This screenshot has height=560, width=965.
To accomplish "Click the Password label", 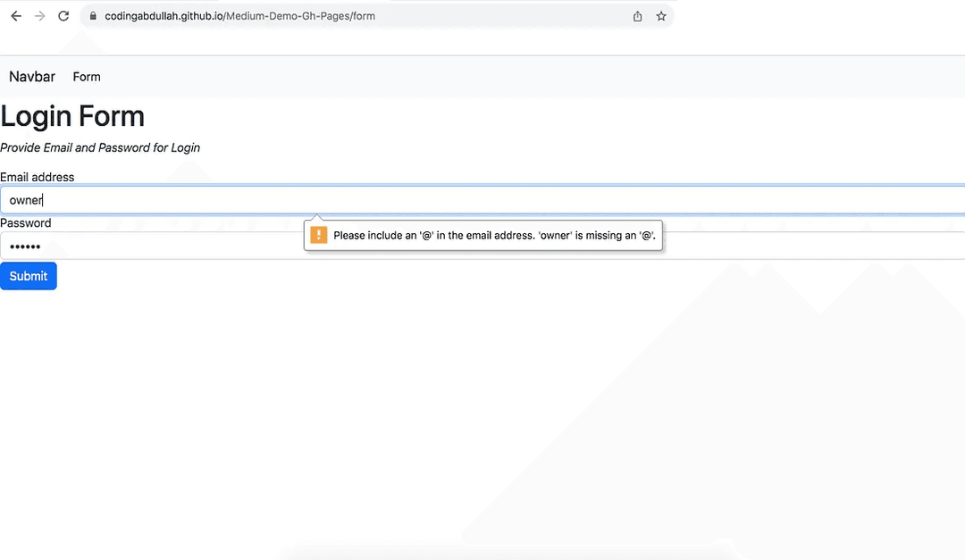I will [26, 223].
